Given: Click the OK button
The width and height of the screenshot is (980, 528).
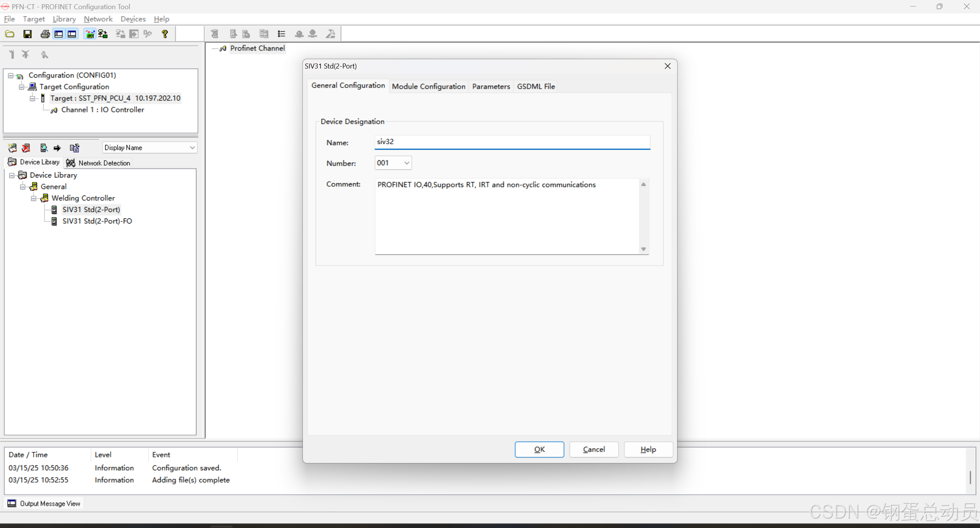Looking at the screenshot, I should tap(539, 449).
